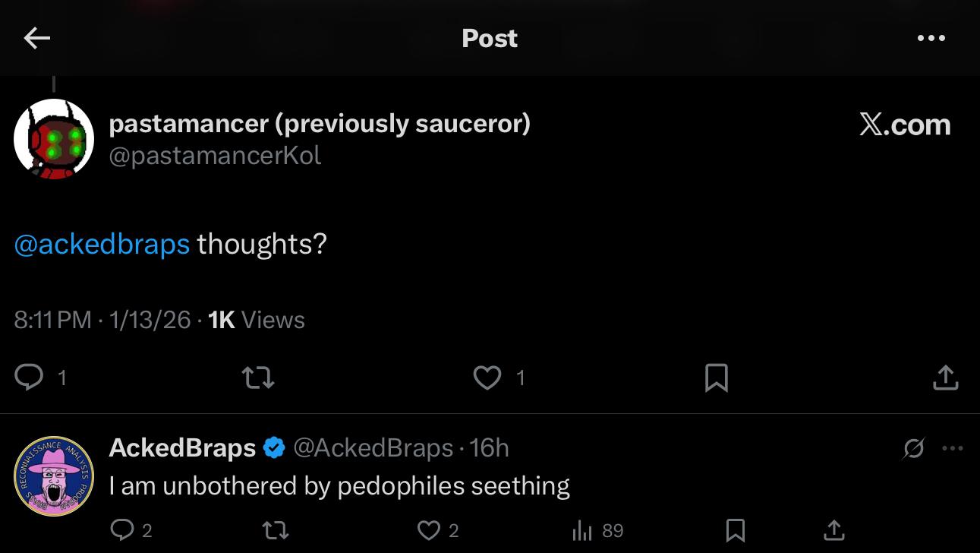
Task: Click the AckedBraps display name
Action: click(182, 448)
